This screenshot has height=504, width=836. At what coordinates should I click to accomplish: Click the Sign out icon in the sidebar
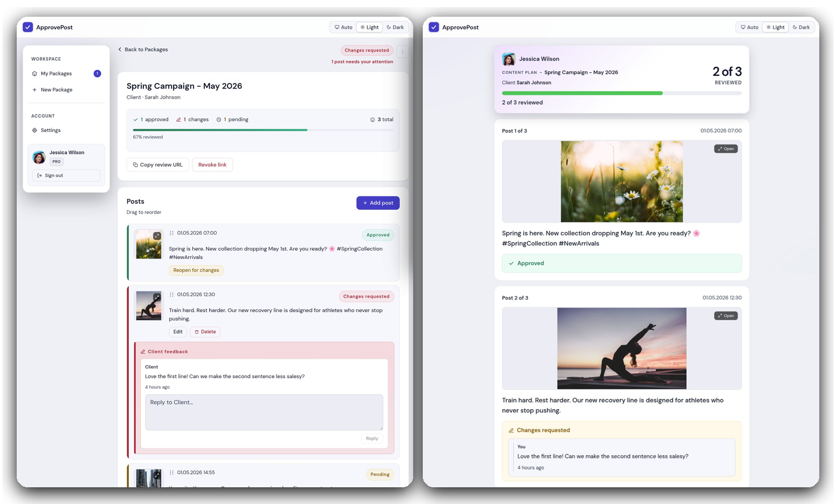40,175
